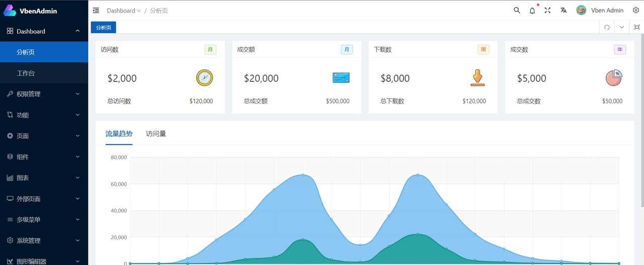Click the VbenAdmin title text
Screen dimensions: 644x265
(39, 11)
